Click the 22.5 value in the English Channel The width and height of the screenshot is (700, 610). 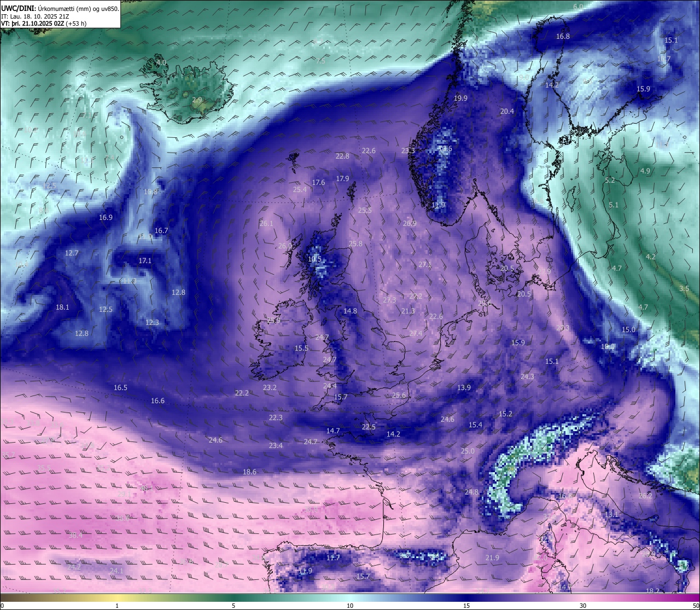coord(369,427)
